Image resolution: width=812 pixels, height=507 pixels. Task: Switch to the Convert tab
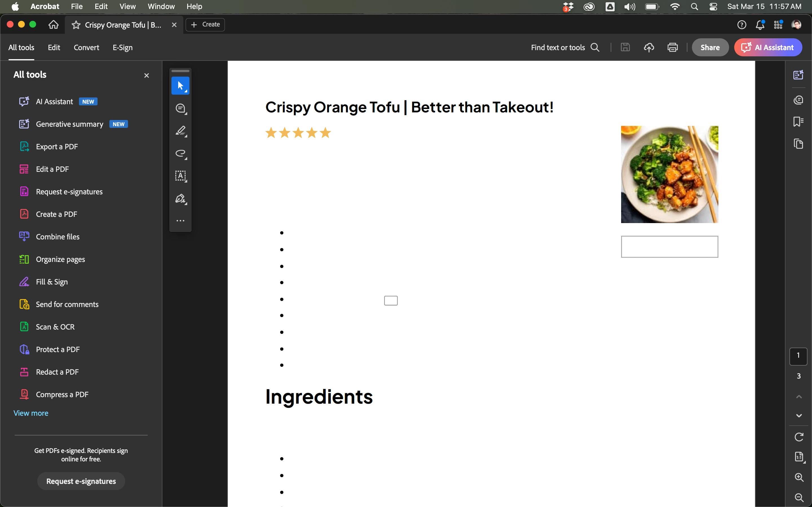click(86, 48)
